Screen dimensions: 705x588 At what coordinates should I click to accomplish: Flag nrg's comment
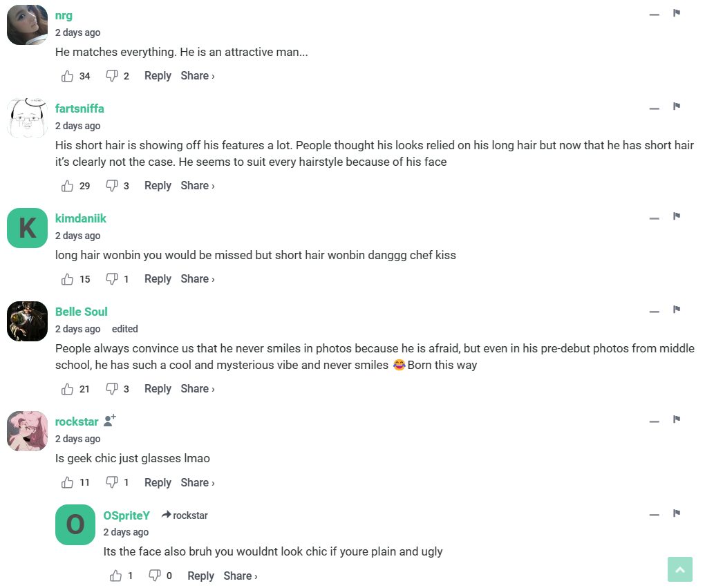click(x=677, y=14)
